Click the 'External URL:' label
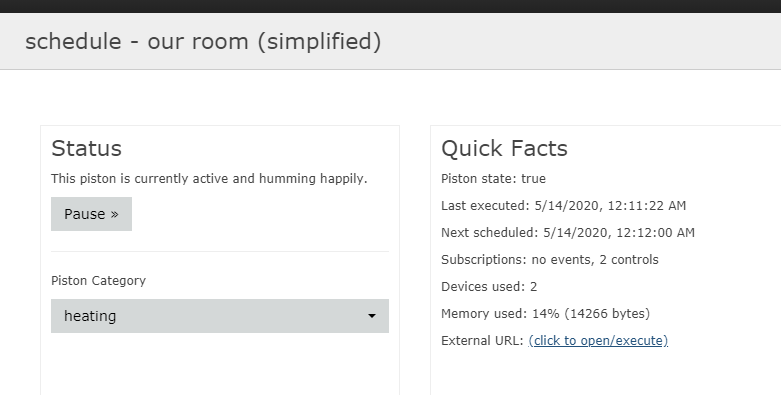 pyautogui.click(x=482, y=341)
